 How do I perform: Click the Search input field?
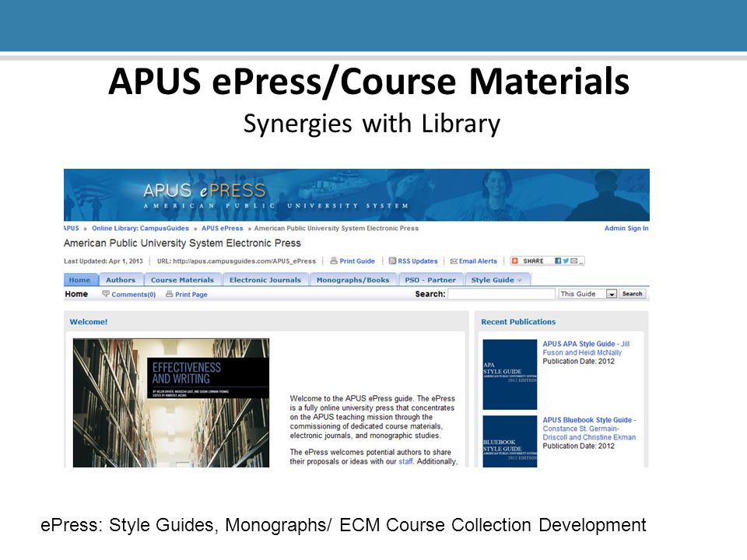(x=502, y=294)
